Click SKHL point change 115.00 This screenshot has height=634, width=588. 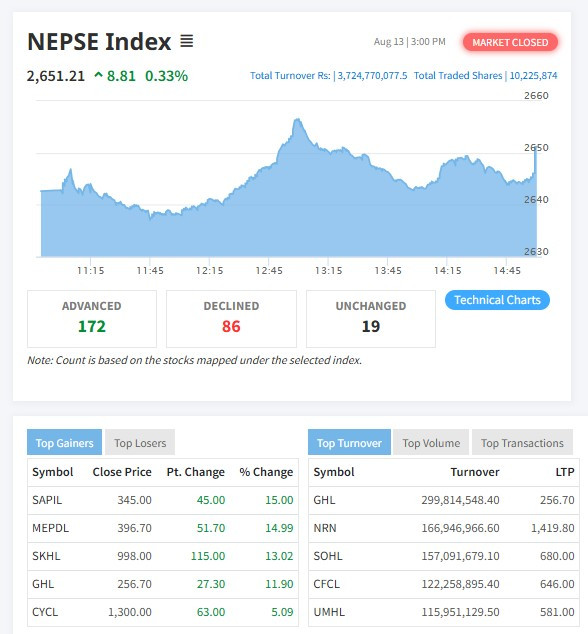coord(208,556)
